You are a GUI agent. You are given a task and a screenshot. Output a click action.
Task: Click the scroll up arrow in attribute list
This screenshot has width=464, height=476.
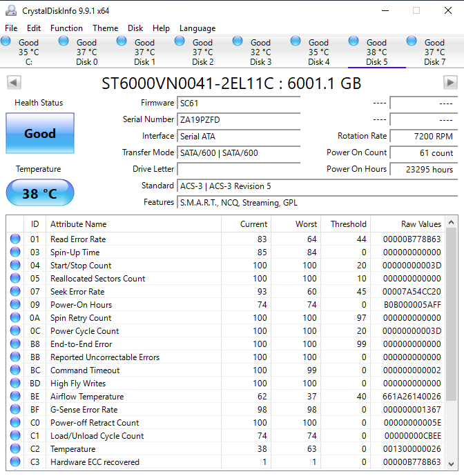click(452, 223)
